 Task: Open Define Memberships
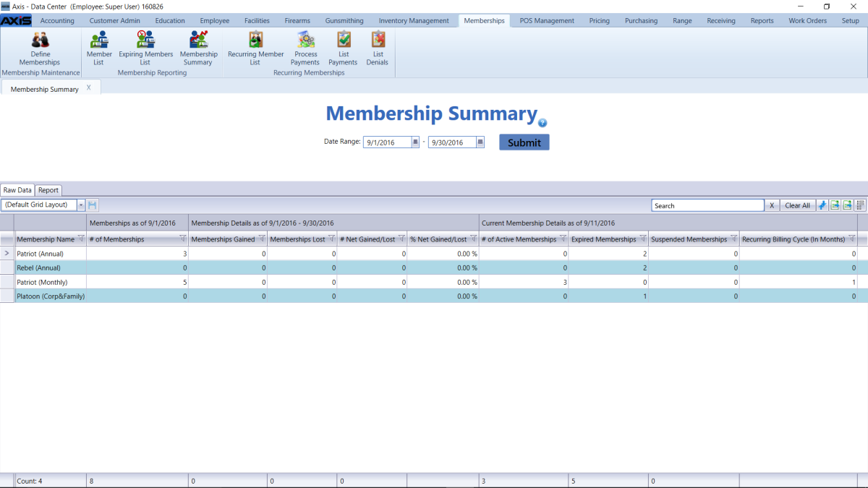(x=40, y=48)
